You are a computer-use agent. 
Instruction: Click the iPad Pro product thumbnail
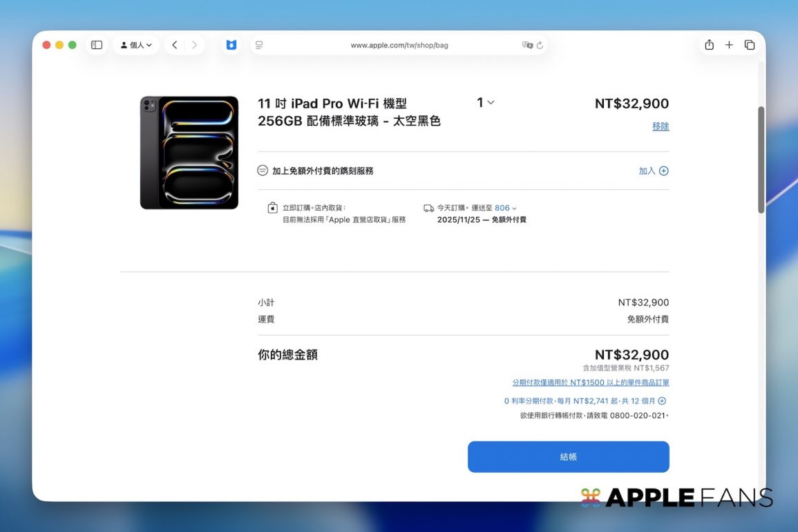click(189, 153)
